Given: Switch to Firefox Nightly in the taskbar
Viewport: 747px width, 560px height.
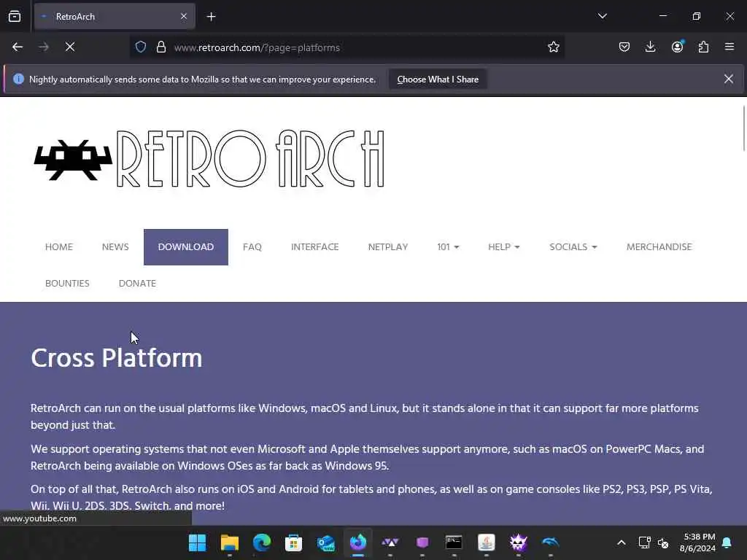Looking at the screenshot, I should point(357,542).
